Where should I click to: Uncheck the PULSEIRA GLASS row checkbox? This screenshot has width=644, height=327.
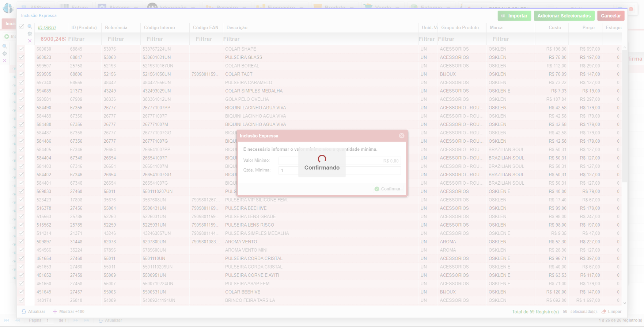22,57
